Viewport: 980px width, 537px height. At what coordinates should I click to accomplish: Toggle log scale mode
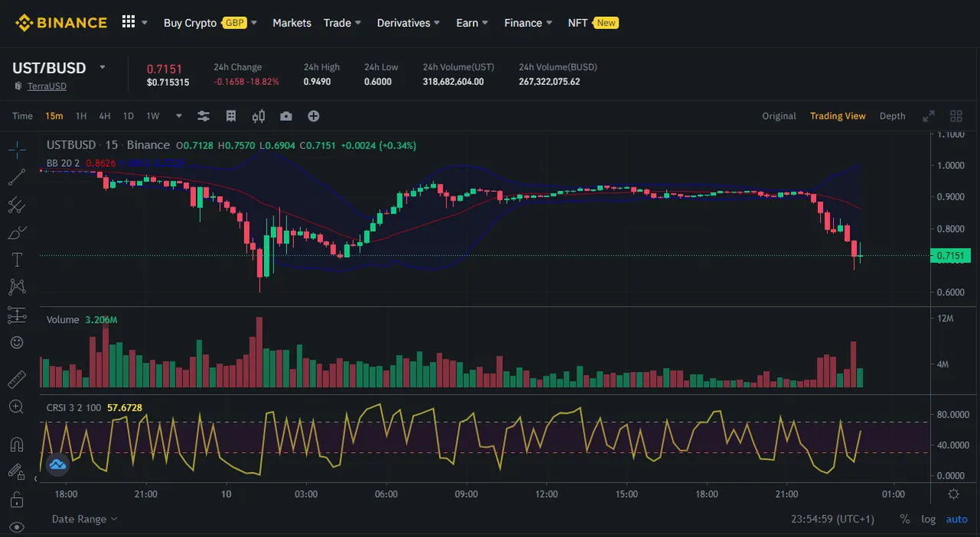[x=928, y=519]
